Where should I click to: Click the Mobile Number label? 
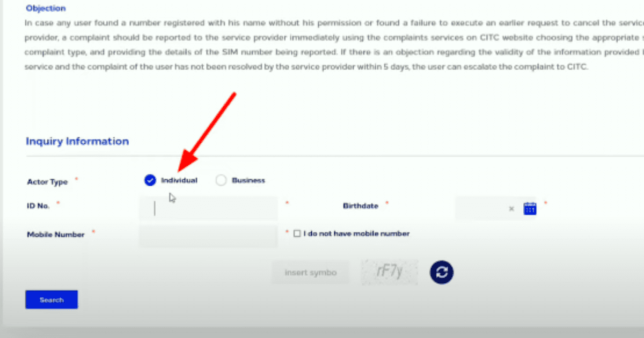point(55,234)
